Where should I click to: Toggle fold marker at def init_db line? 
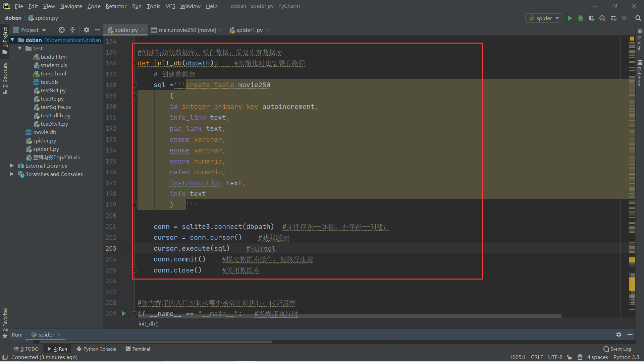click(135, 63)
